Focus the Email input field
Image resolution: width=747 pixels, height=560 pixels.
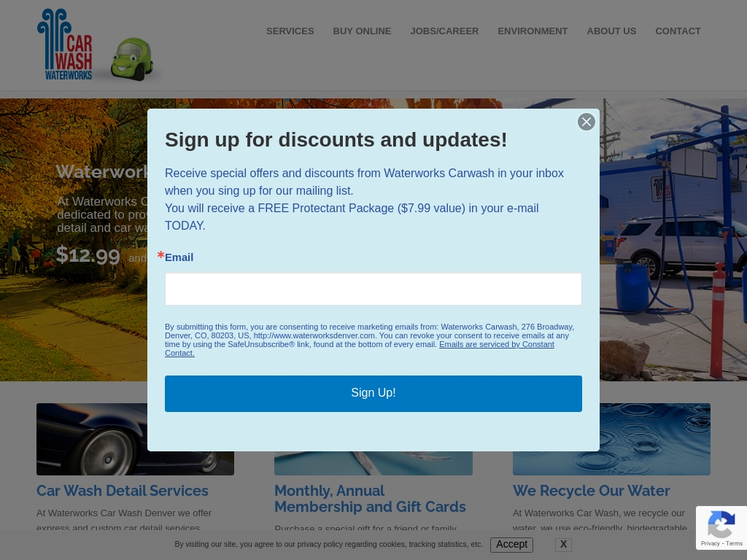coord(373,289)
